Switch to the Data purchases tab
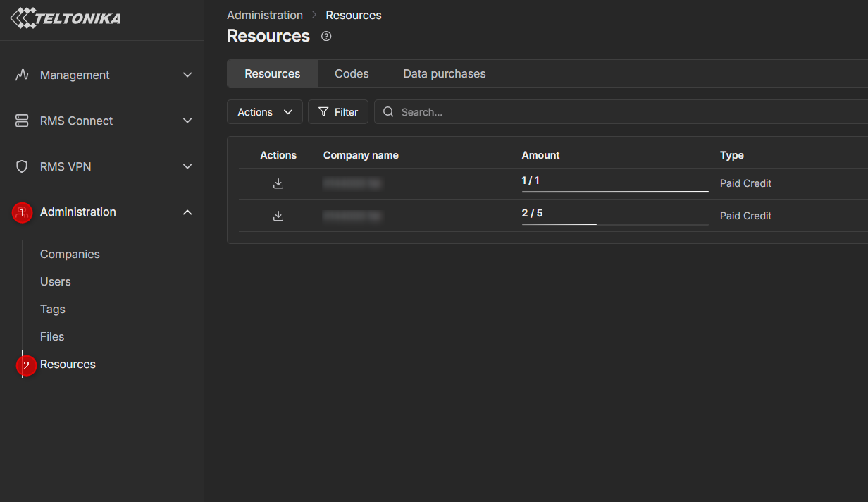The height and width of the screenshot is (502, 868). (444, 74)
